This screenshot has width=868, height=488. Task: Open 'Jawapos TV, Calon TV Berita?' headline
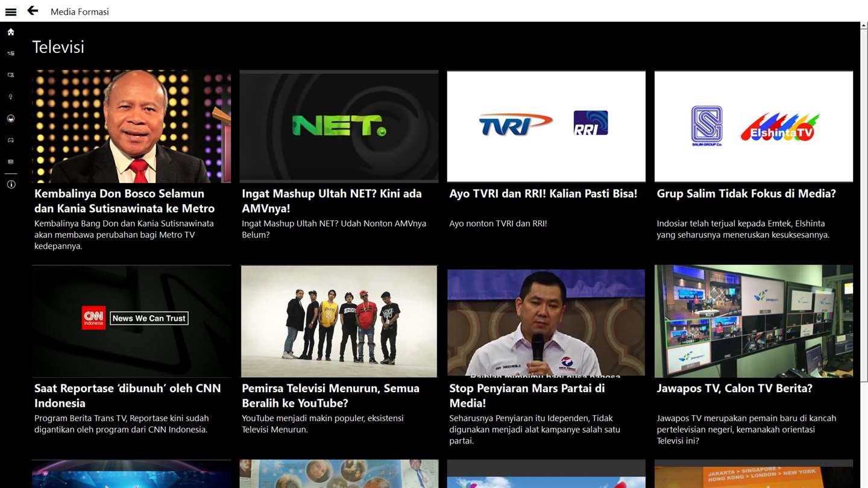point(734,389)
